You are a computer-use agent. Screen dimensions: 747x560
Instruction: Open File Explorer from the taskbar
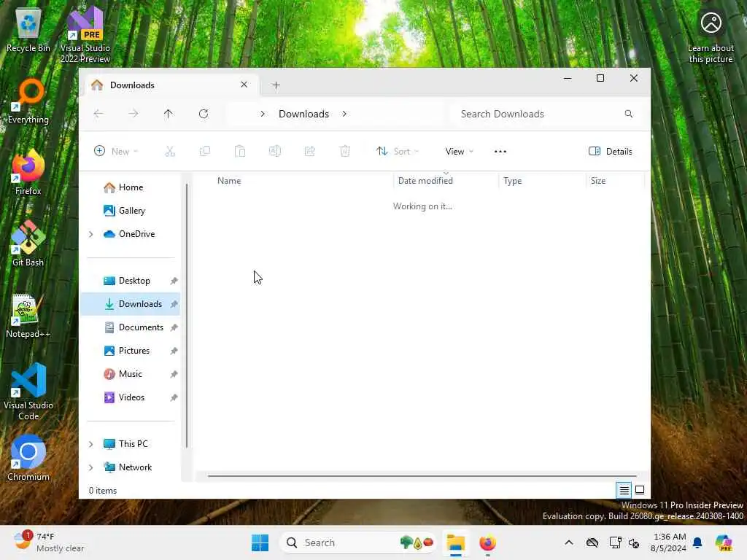(456, 542)
